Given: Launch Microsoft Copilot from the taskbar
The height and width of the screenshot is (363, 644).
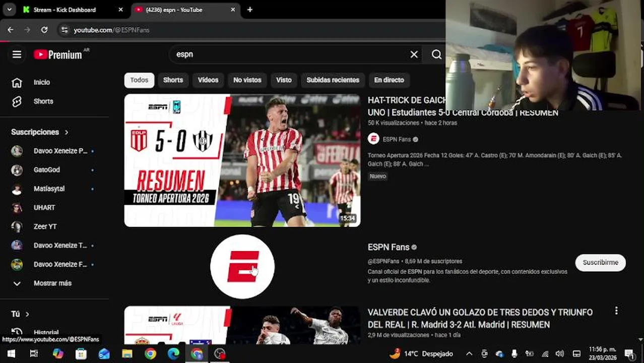Looking at the screenshot, I should click(x=58, y=354).
